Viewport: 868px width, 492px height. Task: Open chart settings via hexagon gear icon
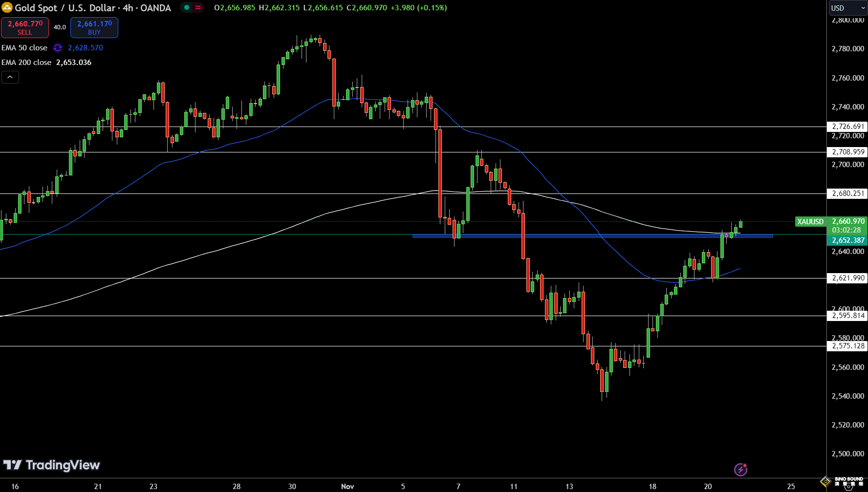click(x=848, y=487)
